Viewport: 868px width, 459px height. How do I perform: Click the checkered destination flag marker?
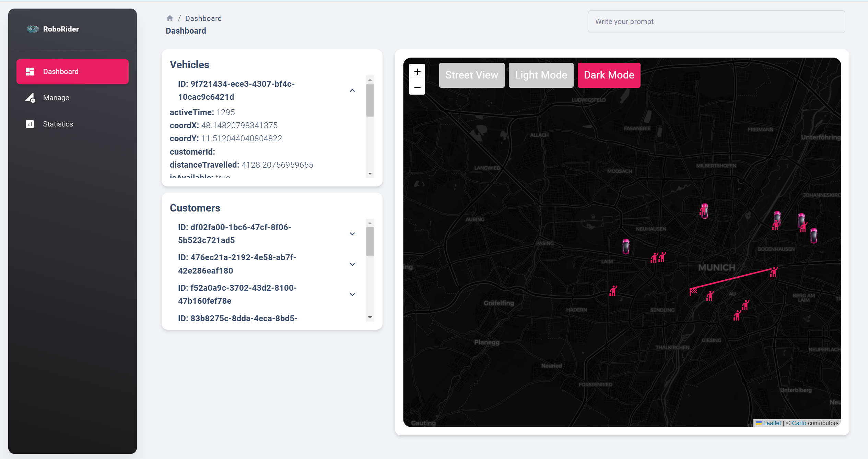click(693, 291)
